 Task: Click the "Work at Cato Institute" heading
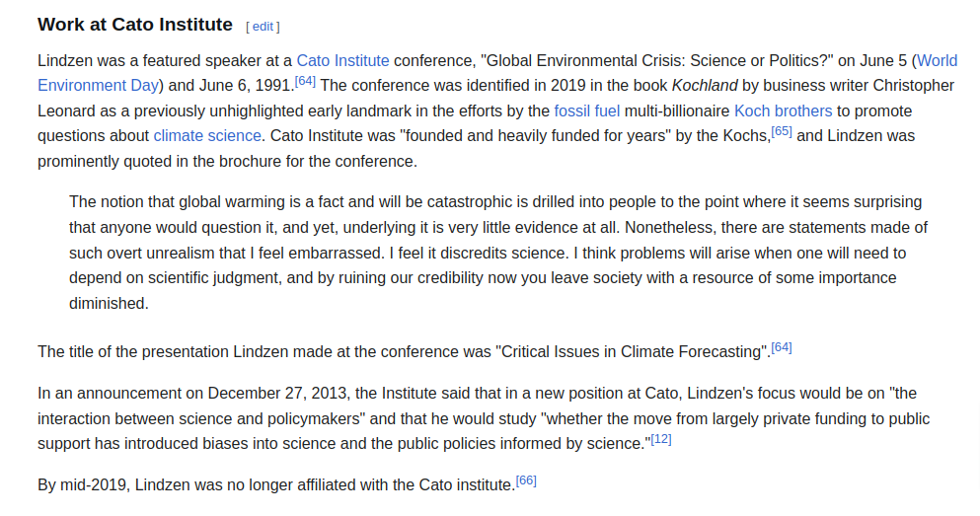(x=135, y=25)
